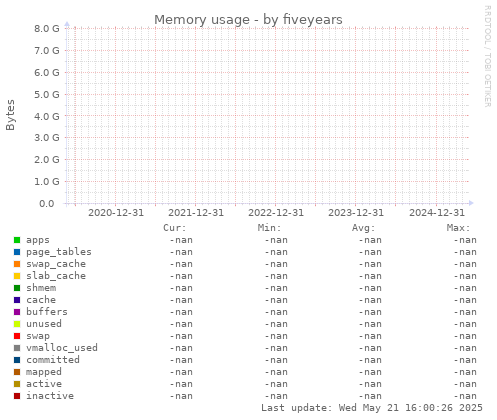Select the unused legend label

pyautogui.click(x=44, y=324)
